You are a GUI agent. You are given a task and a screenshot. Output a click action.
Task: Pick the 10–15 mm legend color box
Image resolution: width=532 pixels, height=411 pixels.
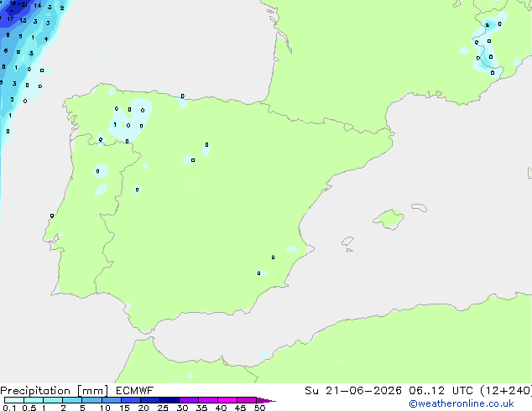tap(111, 400)
